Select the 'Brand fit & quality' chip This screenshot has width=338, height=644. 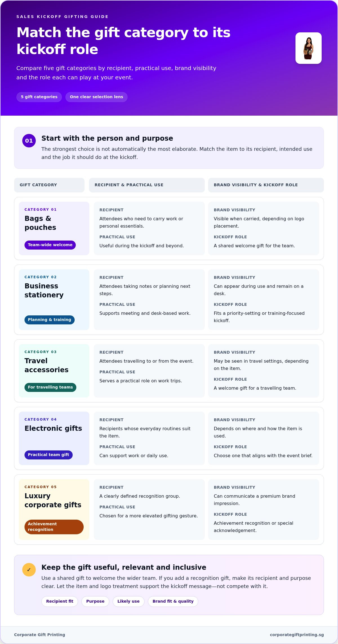coord(173,601)
